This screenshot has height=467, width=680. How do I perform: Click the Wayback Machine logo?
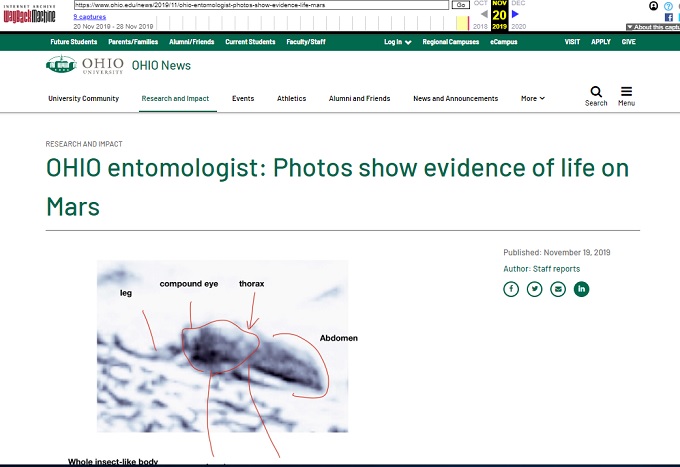point(29,15)
